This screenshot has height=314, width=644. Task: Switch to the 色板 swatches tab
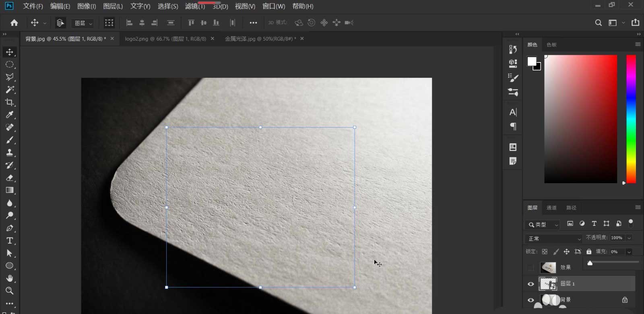coord(551,45)
